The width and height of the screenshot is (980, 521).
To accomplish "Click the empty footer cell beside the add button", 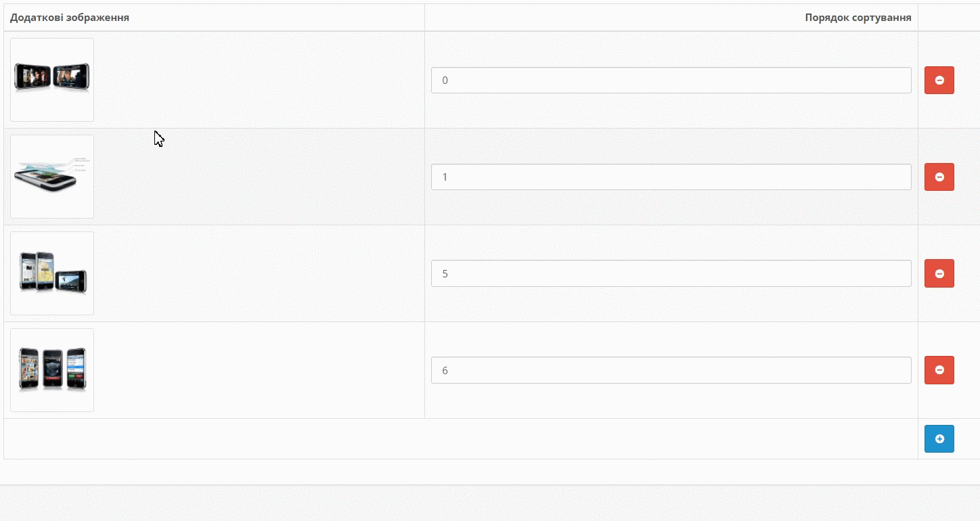I will tap(460, 438).
